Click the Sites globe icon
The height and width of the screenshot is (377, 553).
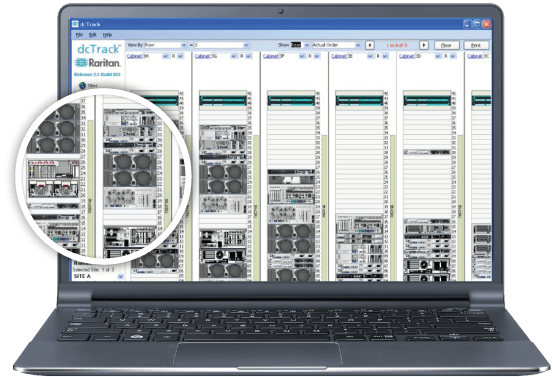[x=82, y=85]
